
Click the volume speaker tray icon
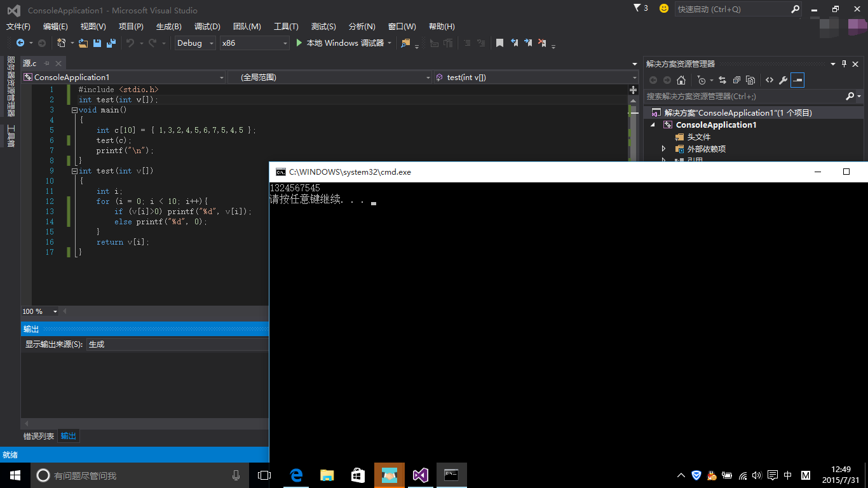point(757,475)
